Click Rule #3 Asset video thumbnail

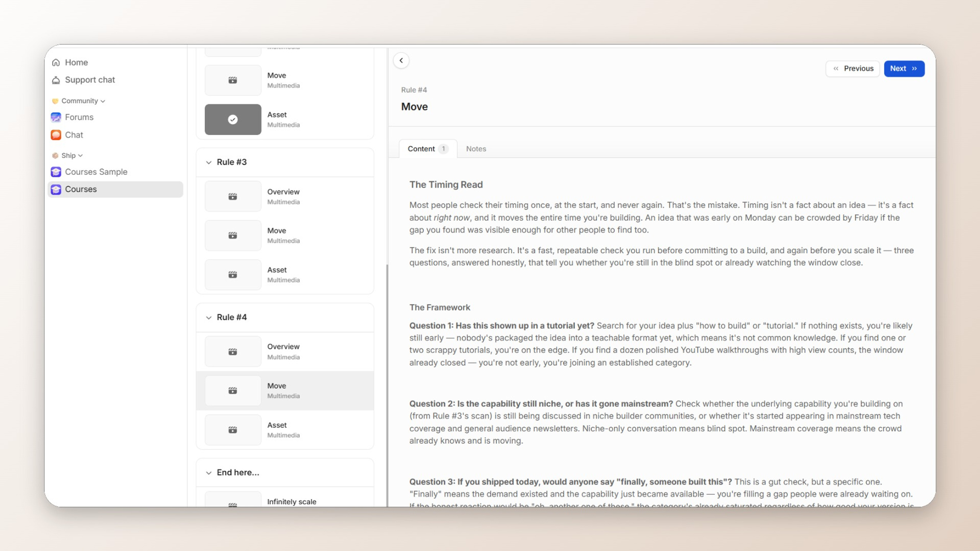[x=233, y=275]
